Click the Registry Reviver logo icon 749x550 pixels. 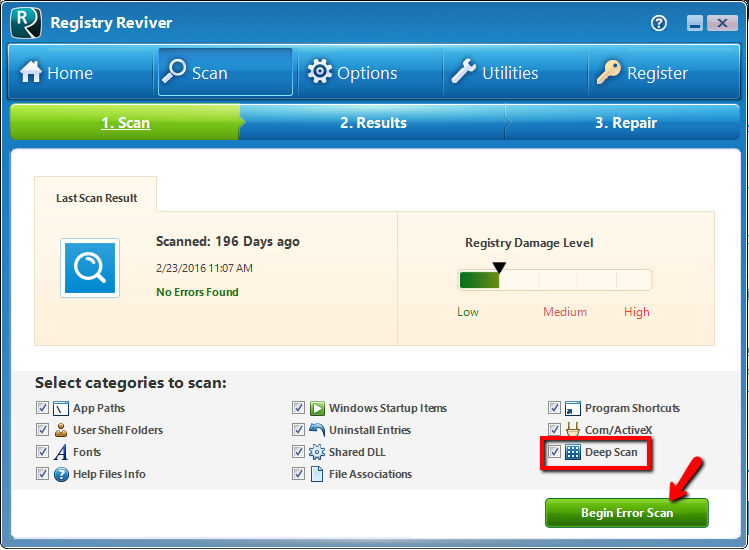click(x=26, y=23)
